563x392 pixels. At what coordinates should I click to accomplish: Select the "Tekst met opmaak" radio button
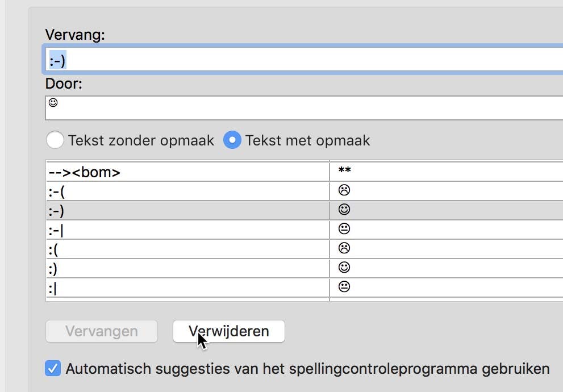(x=232, y=140)
